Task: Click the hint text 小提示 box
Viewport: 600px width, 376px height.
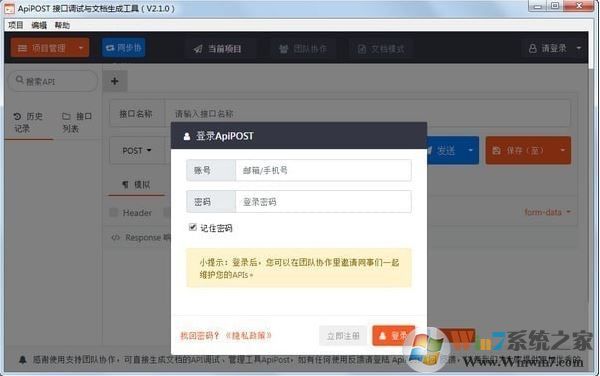Action: [298, 268]
